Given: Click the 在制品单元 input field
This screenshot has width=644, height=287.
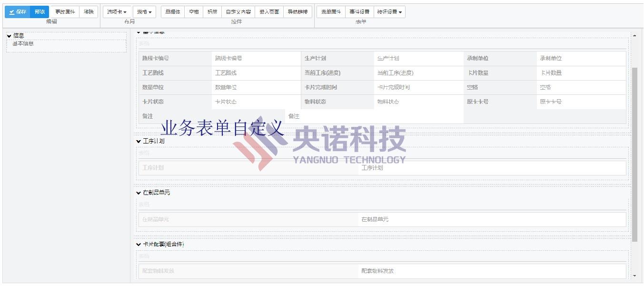Looking at the screenshot, I should coord(492,219).
